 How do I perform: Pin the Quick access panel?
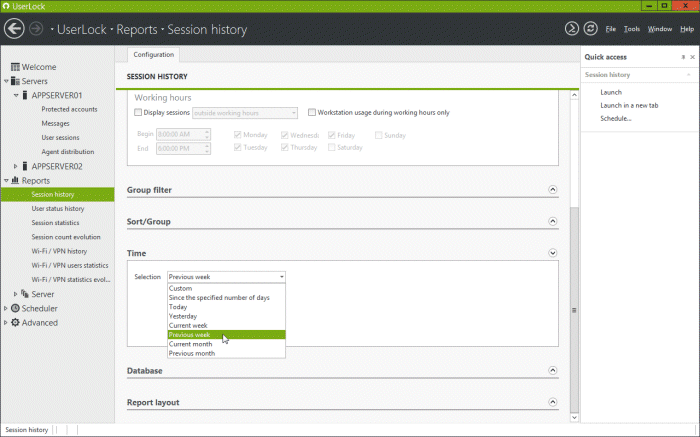coord(683,57)
